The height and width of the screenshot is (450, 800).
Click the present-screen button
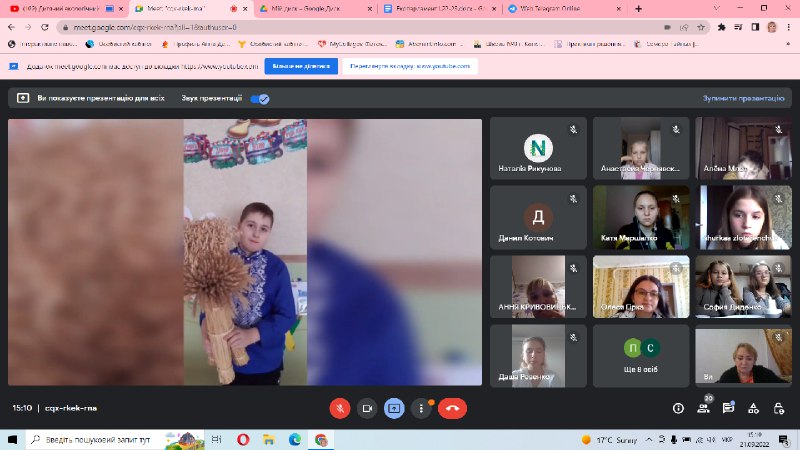click(394, 408)
